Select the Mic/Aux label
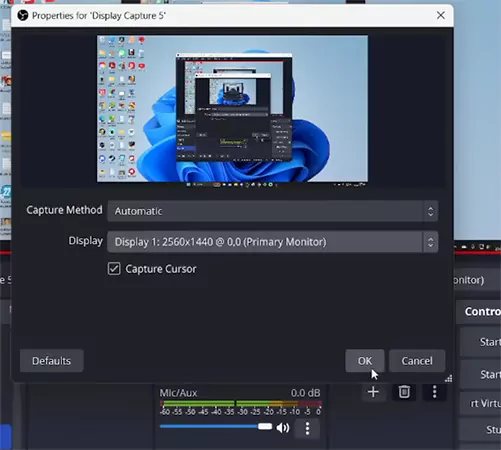Viewport: 501px width, 450px height. (178, 393)
